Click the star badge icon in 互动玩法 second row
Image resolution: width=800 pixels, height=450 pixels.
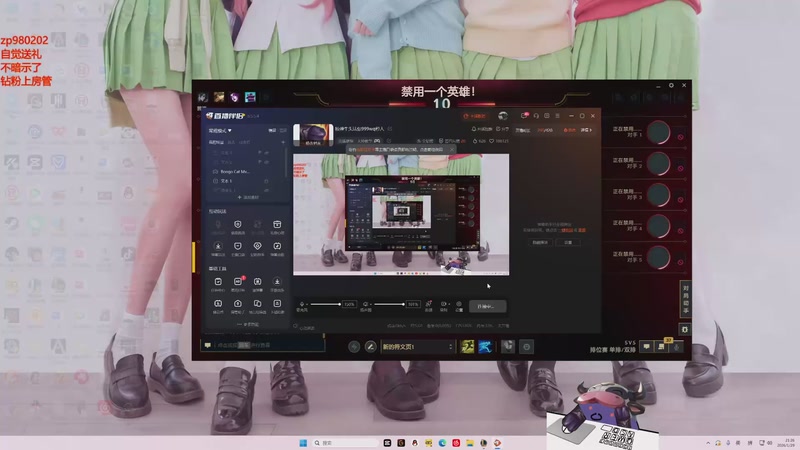click(x=218, y=247)
